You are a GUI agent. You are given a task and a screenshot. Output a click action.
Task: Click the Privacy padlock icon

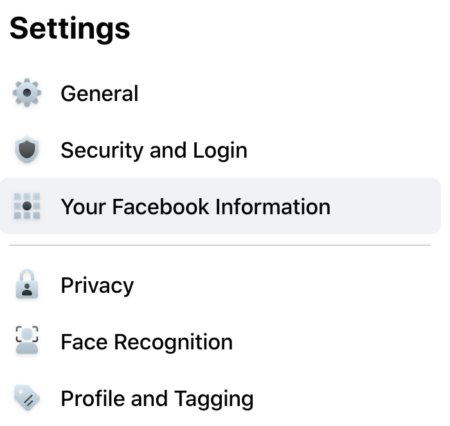27,284
